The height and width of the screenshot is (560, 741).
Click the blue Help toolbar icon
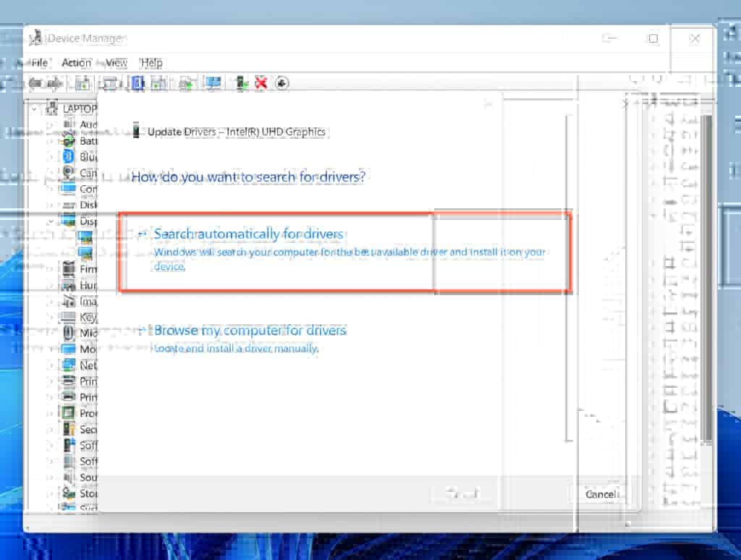tap(137, 83)
